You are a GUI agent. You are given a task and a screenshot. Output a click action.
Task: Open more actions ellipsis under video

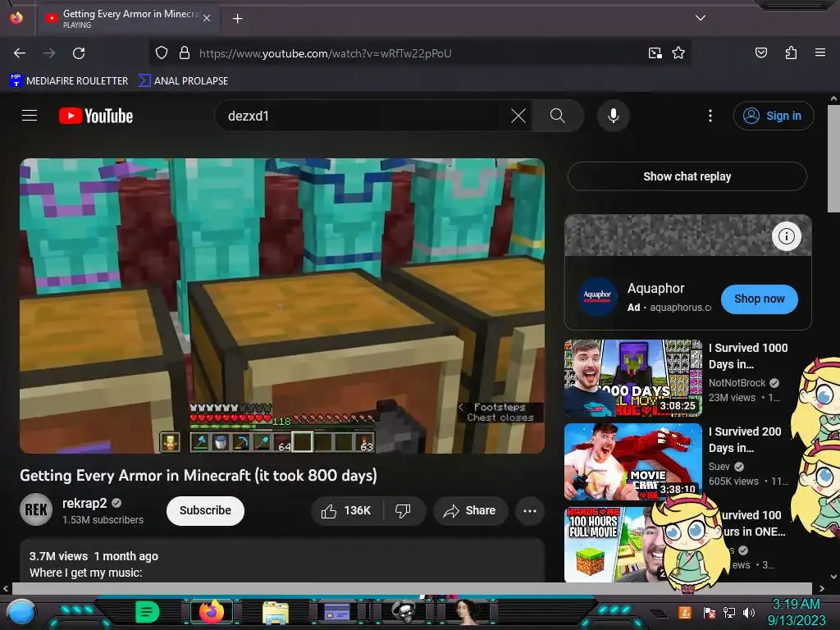click(x=530, y=510)
